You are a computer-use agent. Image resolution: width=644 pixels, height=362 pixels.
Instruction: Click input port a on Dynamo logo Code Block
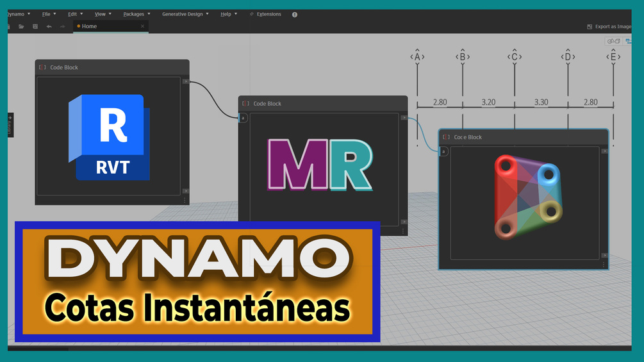443,151
